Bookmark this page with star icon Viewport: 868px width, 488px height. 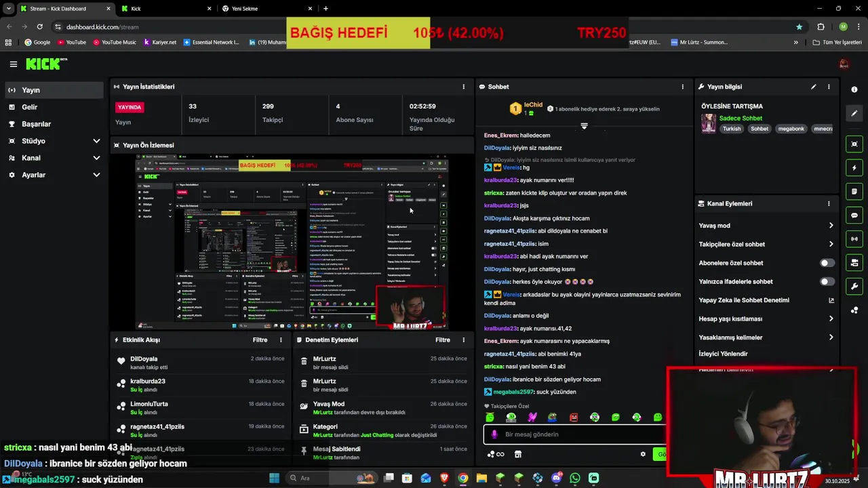coord(800,27)
